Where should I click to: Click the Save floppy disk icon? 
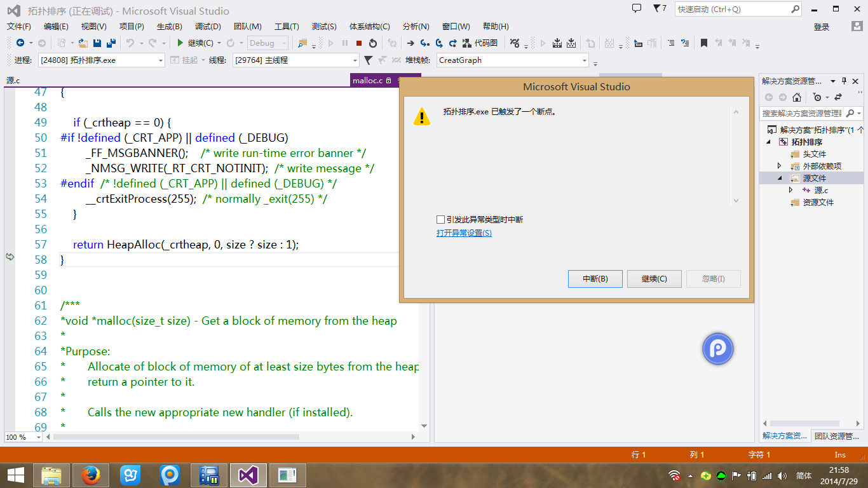[x=97, y=43]
